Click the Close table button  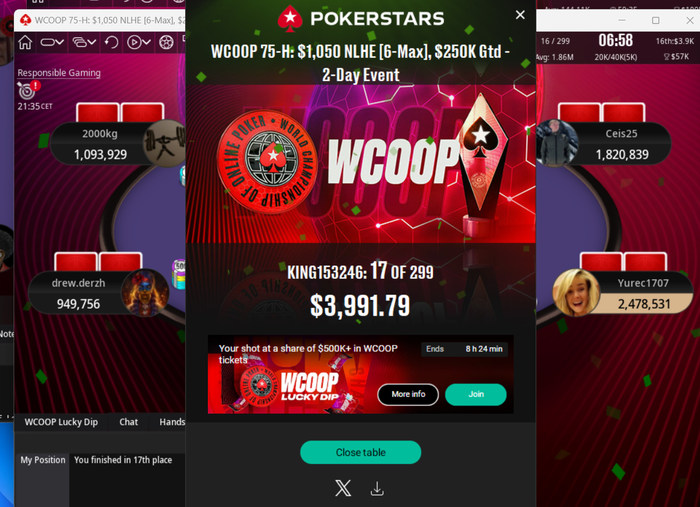click(361, 453)
